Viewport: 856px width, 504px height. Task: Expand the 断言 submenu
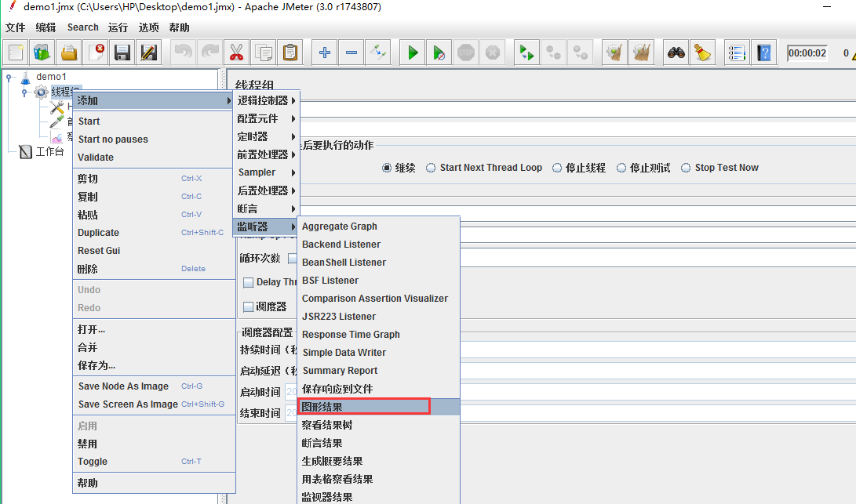(267, 208)
